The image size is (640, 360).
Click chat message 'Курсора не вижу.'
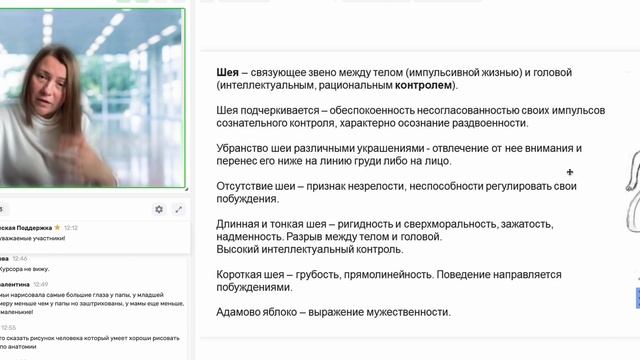(x=24, y=269)
